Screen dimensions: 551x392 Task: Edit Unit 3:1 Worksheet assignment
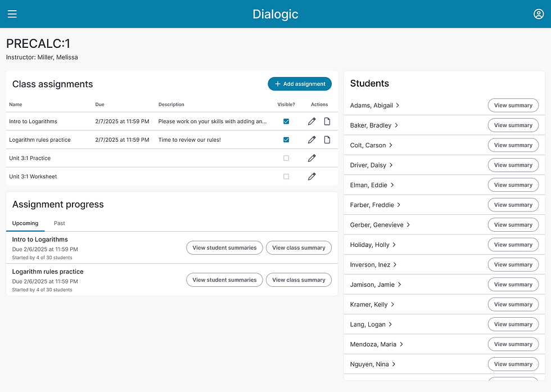click(311, 176)
